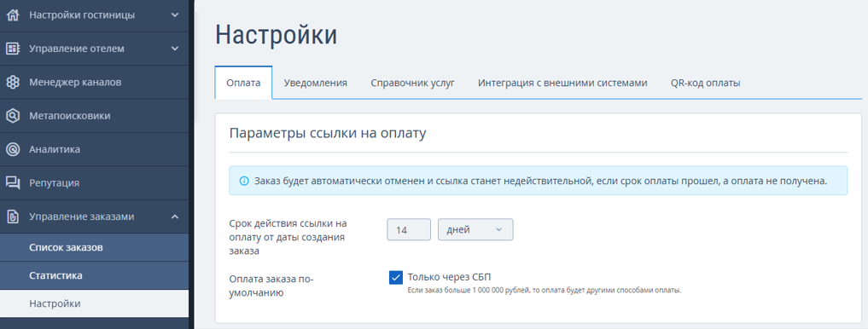Click the payment link validity field showing 14

coord(409,229)
